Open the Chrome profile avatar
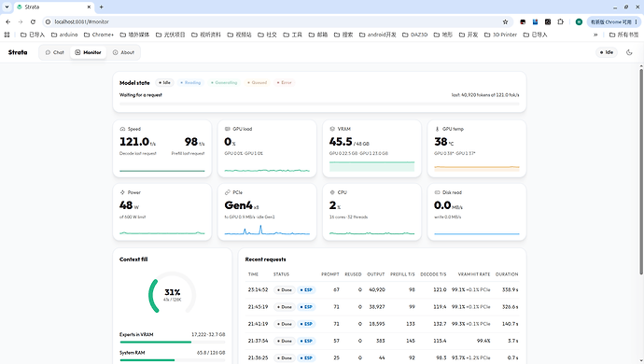 click(579, 21)
